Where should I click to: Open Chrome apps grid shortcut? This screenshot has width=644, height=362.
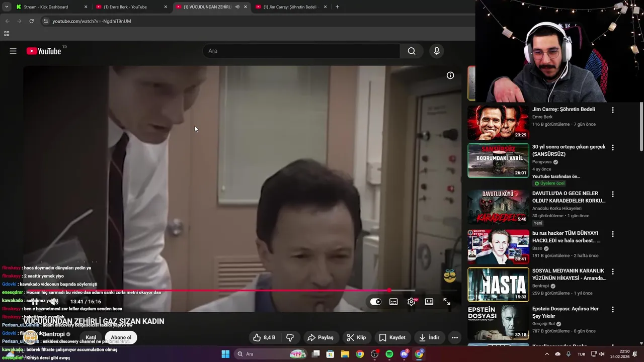[7, 34]
